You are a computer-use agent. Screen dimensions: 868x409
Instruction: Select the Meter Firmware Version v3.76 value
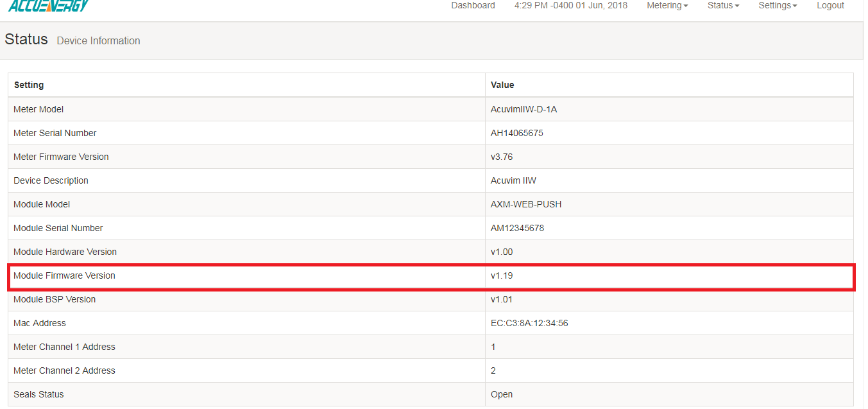[x=502, y=157]
